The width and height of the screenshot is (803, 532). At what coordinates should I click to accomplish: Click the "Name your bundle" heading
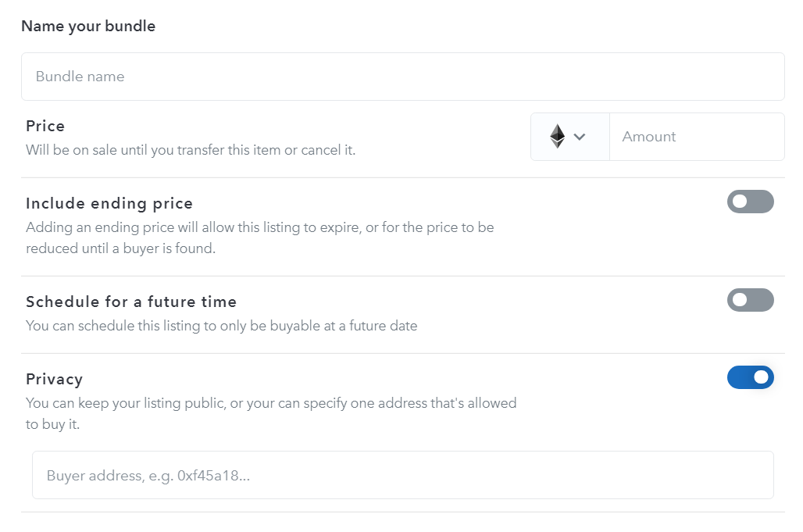88,26
